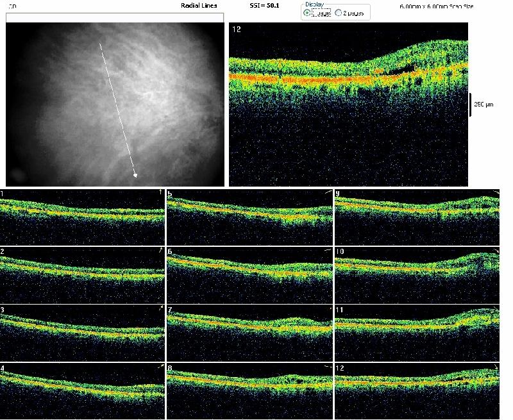
Task: Choose radial scan thumbnail 7
Action: [249, 333]
